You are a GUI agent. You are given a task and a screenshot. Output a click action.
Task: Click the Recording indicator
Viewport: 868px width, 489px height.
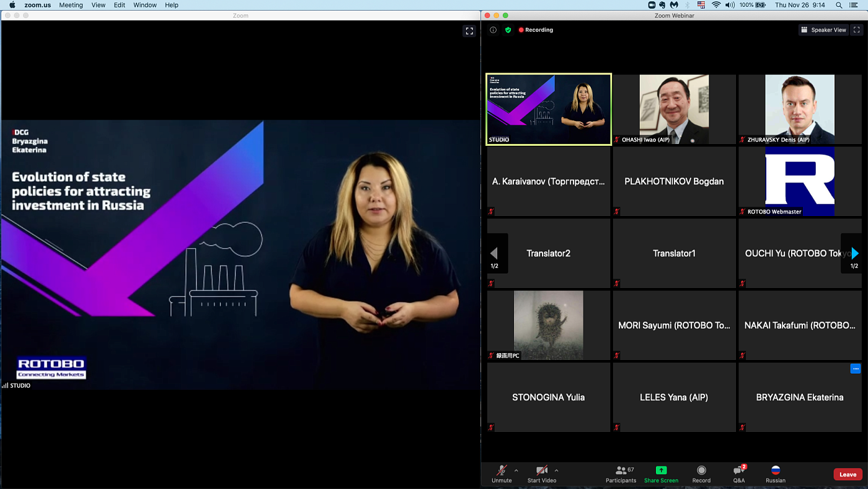coord(536,30)
